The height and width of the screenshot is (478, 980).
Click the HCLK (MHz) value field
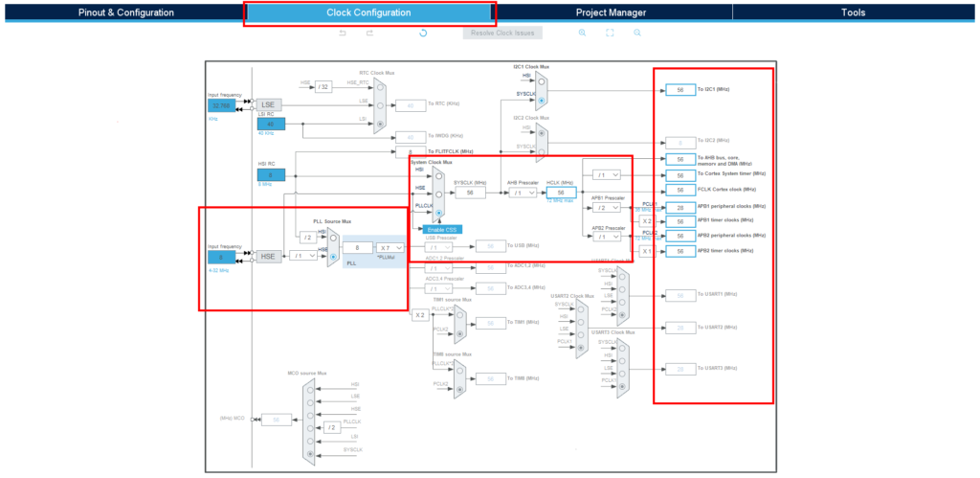[561, 193]
